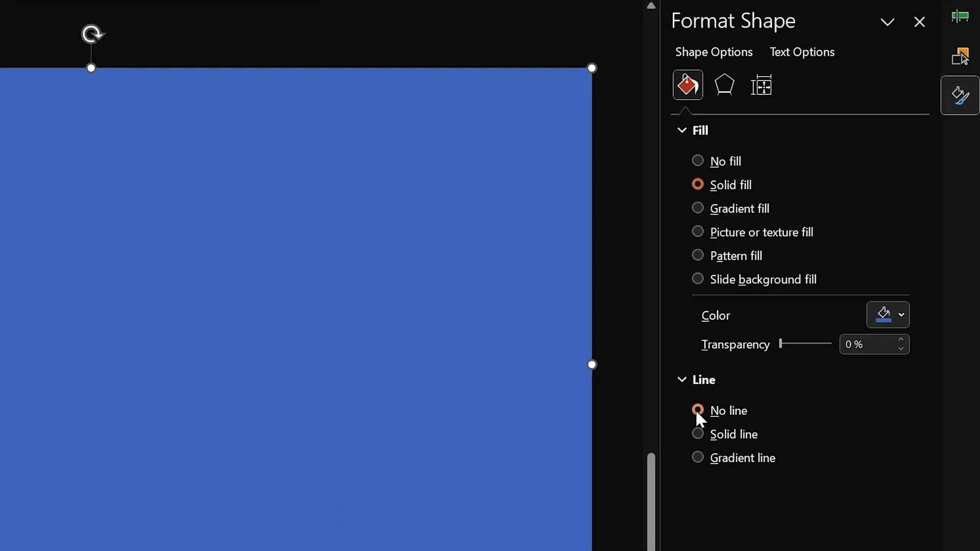Click the Shape Options tab label
Screen dimensions: 980x551
click(714, 52)
